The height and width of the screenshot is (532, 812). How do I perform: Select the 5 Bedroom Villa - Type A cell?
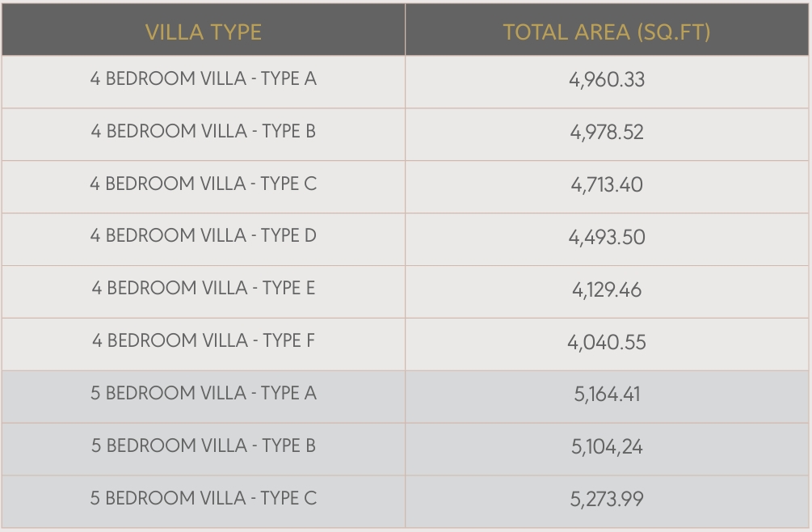[204, 394]
